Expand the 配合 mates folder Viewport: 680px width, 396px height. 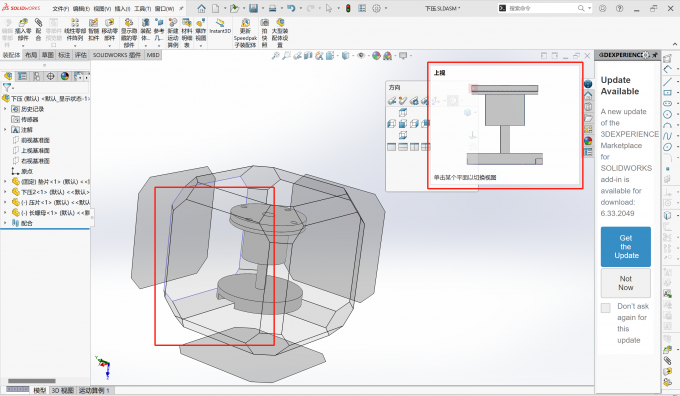pyautogui.click(x=5, y=223)
